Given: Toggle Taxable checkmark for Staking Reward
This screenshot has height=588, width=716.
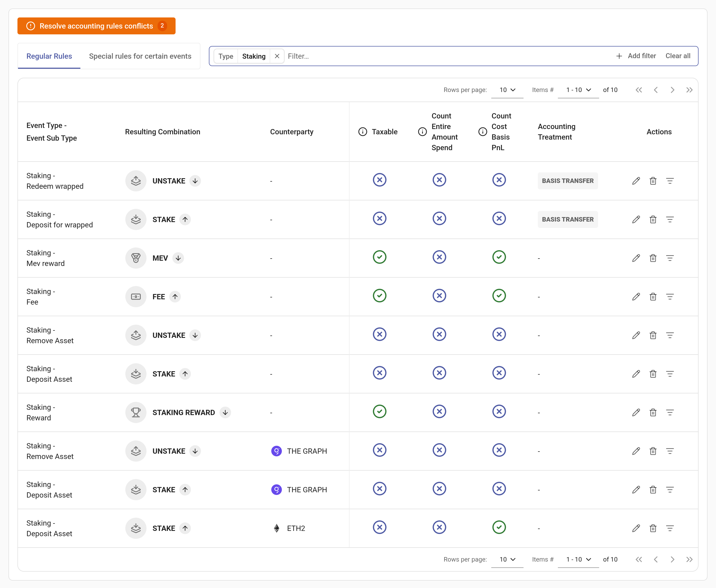Looking at the screenshot, I should [x=379, y=412].
